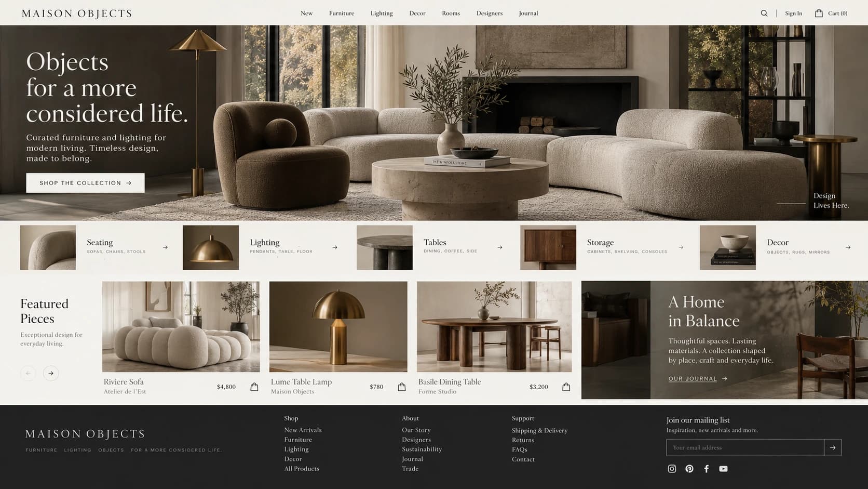Open Returns footer link
The height and width of the screenshot is (489, 868).
coord(523,440)
